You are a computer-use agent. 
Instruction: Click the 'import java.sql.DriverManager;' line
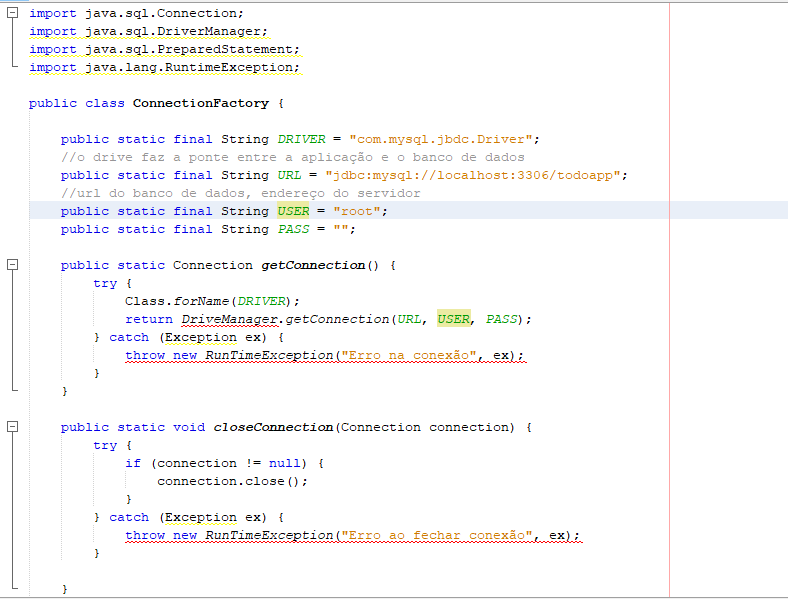[148, 31]
